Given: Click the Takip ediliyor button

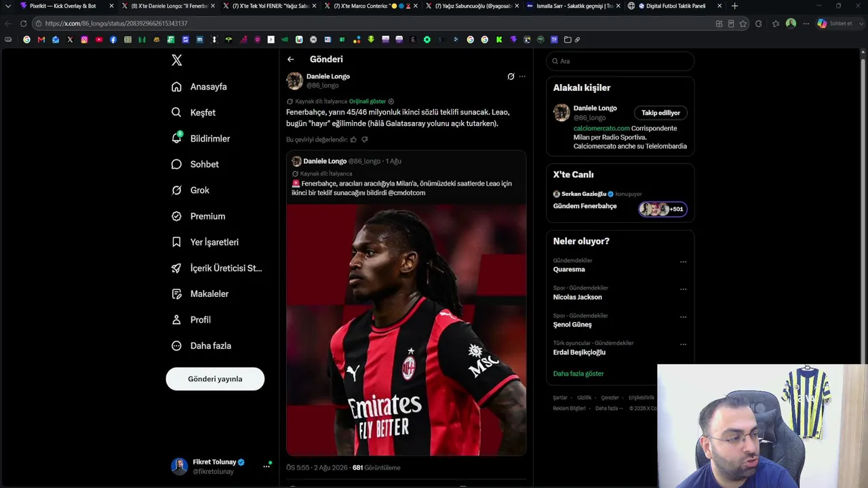Looking at the screenshot, I should (x=660, y=113).
